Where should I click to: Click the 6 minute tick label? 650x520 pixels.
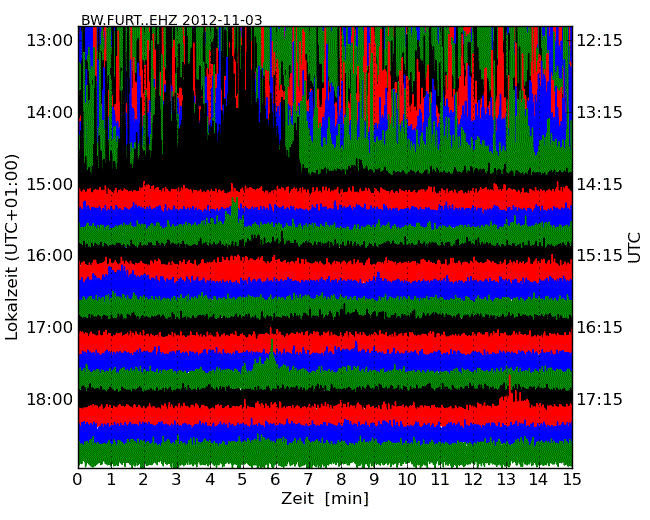(275, 480)
